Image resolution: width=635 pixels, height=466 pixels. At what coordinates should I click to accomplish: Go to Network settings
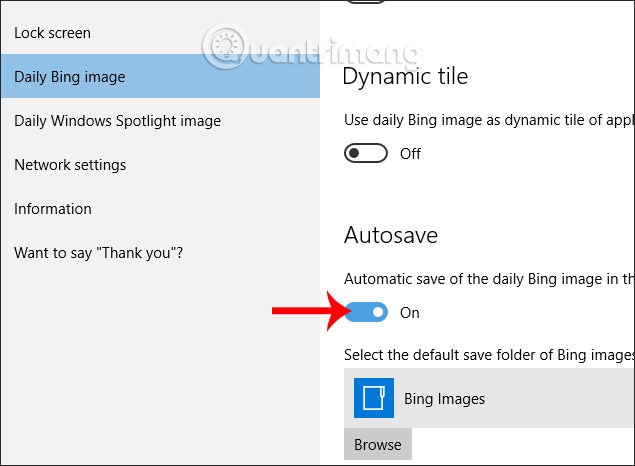pyautogui.click(x=160, y=165)
